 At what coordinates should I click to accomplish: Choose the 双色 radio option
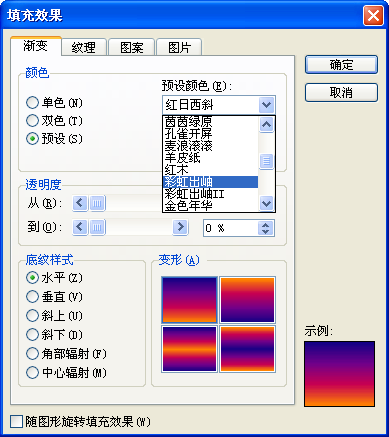click(54, 121)
